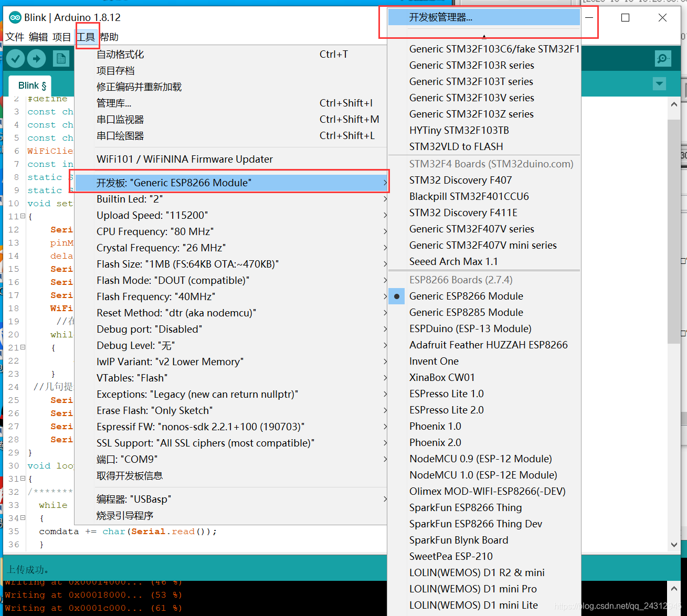Expand the Crystal Frequency 26 MHz submenu
Image resolution: width=687 pixels, height=616 pixels.
pyautogui.click(x=231, y=248)
